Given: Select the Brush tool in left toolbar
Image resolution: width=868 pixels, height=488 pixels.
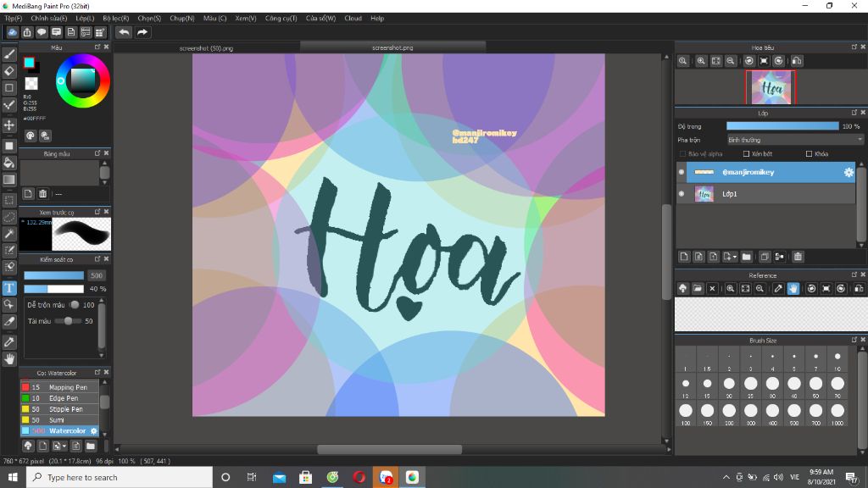Looking at the screenshot, I should coord(8,53).
